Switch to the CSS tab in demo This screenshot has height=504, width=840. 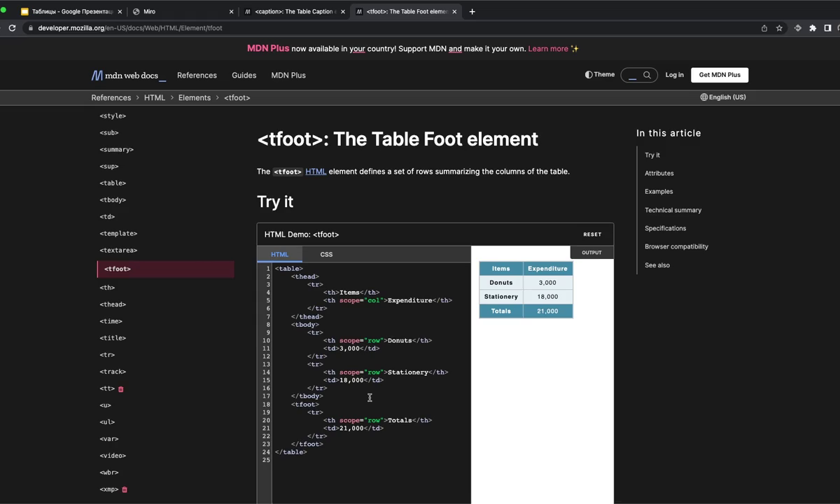[326, 254]
